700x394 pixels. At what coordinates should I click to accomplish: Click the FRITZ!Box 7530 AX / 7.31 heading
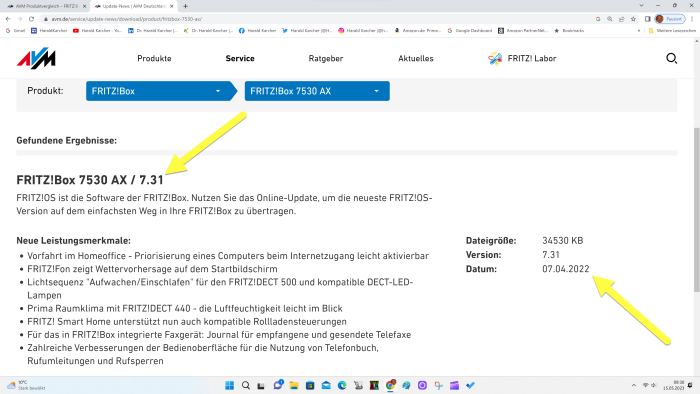coord(90,180)
